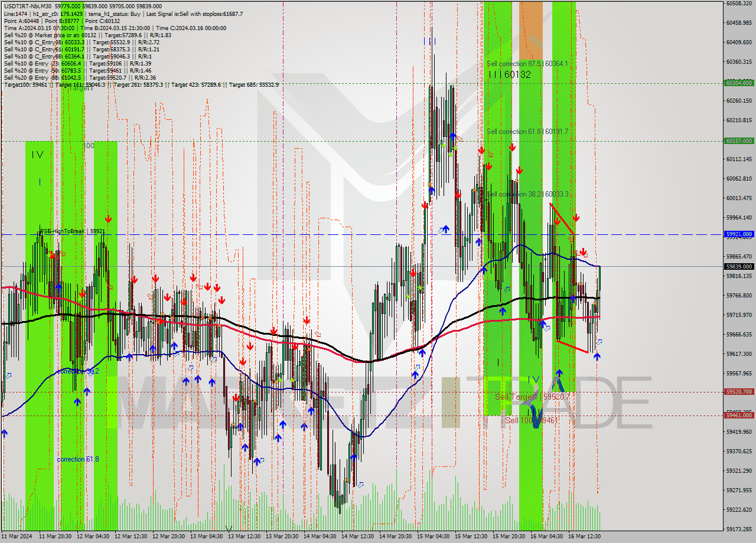Click red price tag 59520.700

(739, 391)
